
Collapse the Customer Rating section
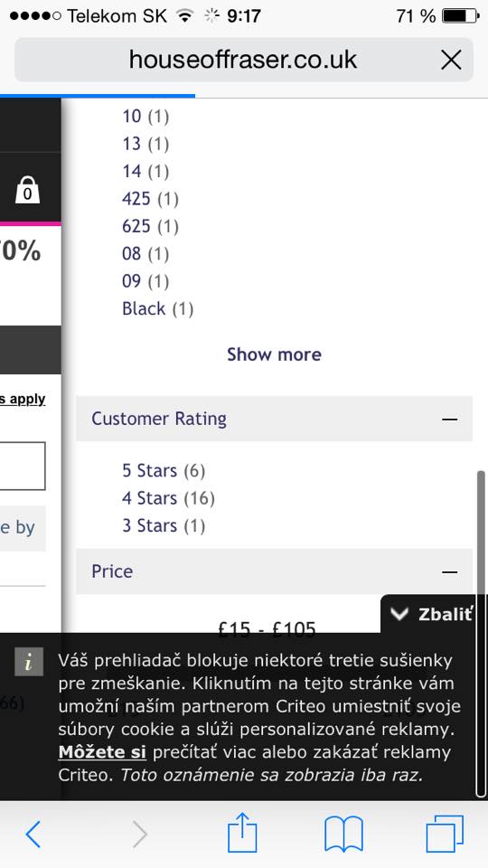(450, 419)
